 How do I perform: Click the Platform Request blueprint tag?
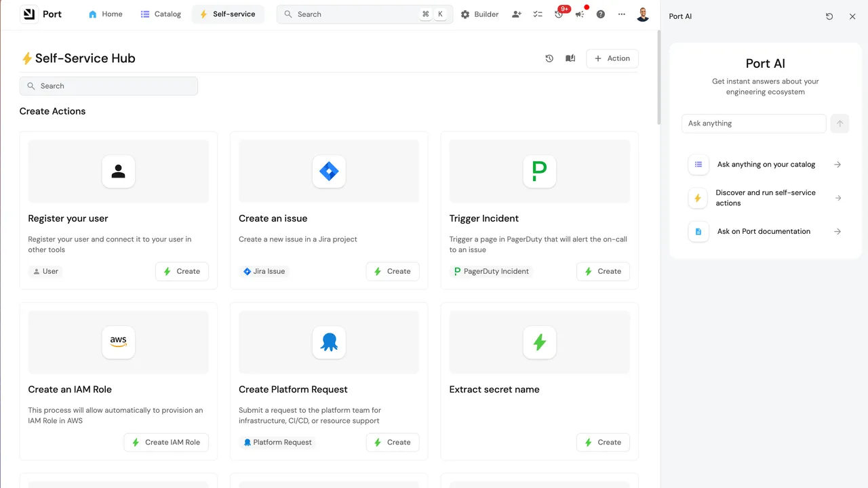pos(277,442)
